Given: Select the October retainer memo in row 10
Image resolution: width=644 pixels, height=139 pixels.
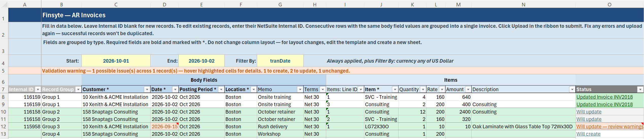Looking at the screenshot, I should pyautogui.click(x=280, y=112).
